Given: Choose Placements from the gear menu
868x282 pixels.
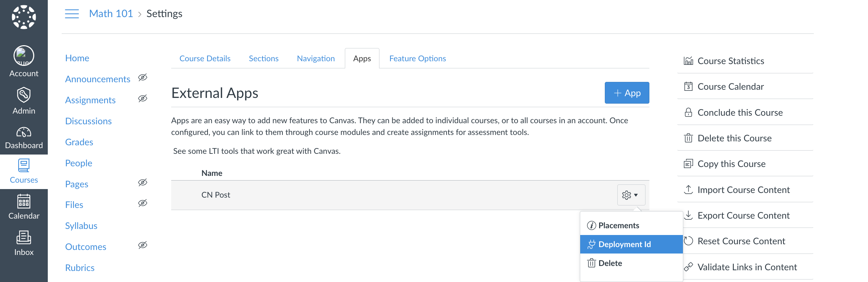Looking at the screenshot, I should point(618,225).
